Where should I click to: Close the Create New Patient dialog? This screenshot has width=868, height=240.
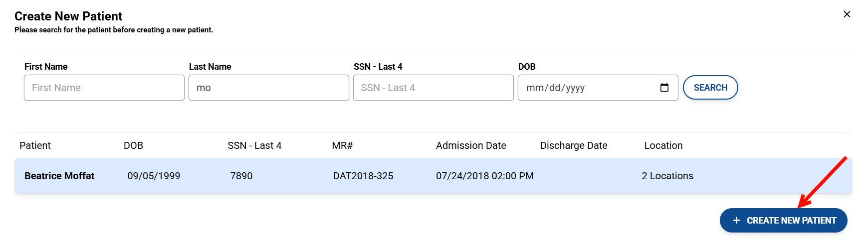point(847,14)
